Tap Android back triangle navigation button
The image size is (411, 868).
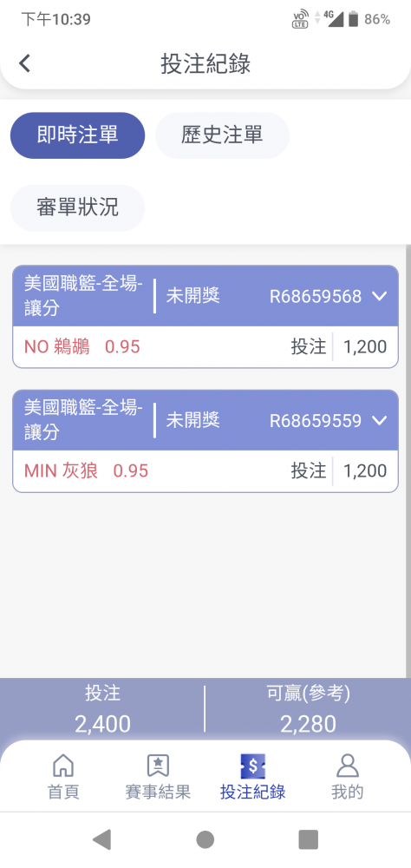(101, 839)
